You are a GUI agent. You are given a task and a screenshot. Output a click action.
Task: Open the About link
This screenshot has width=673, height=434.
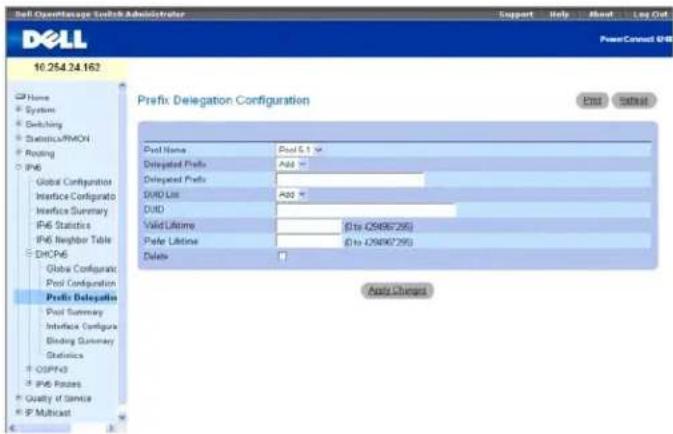tap(600, 14)
